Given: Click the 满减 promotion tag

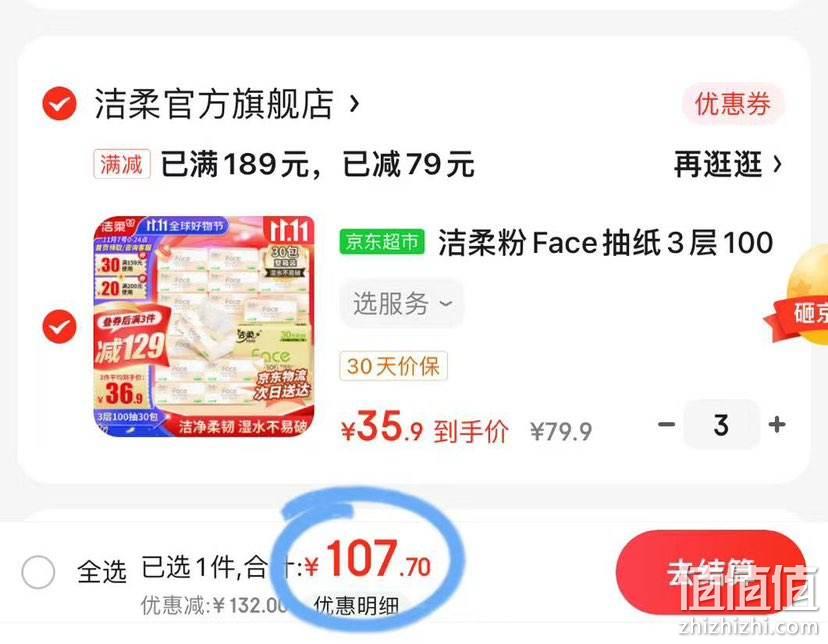Looking at the screenshot, I should [x=122, y=164].
